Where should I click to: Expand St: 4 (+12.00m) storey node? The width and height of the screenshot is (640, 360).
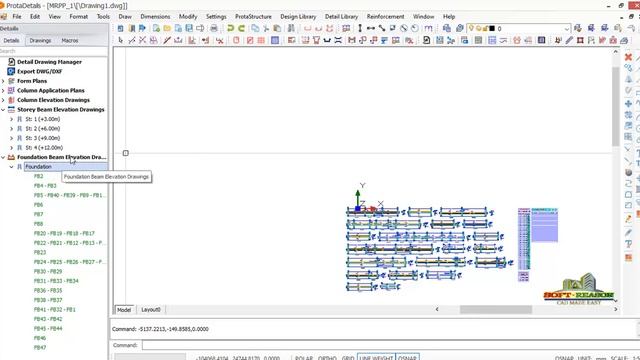click(x=11, y=147)
